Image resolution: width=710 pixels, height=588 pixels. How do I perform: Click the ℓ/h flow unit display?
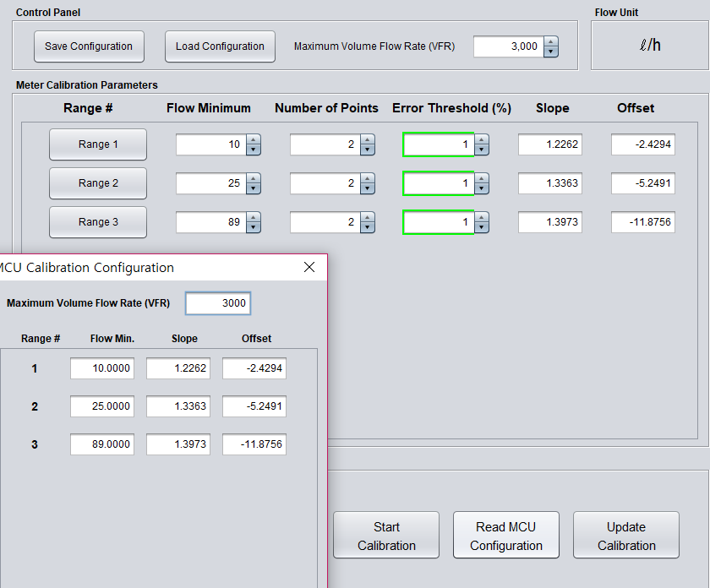[x=650, y=46]
